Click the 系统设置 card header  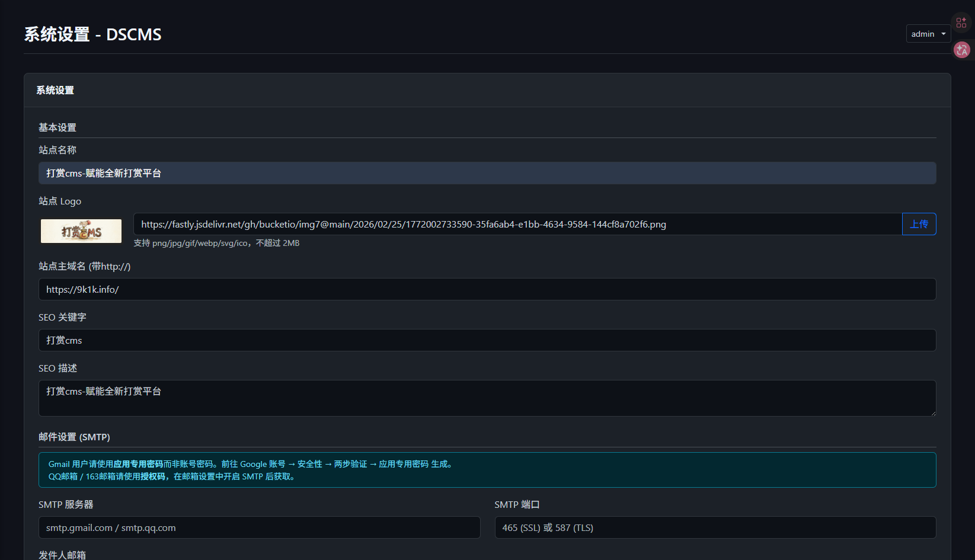tap(55, 90)
